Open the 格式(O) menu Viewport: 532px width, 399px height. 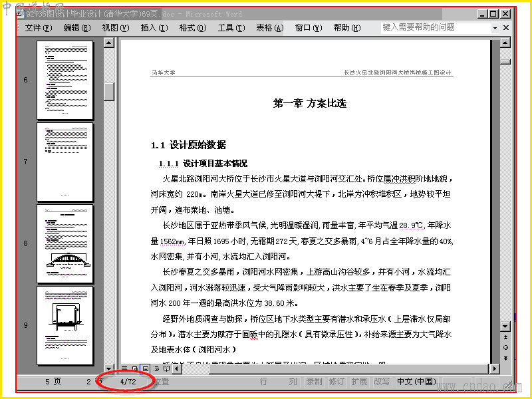pos(193,28)
